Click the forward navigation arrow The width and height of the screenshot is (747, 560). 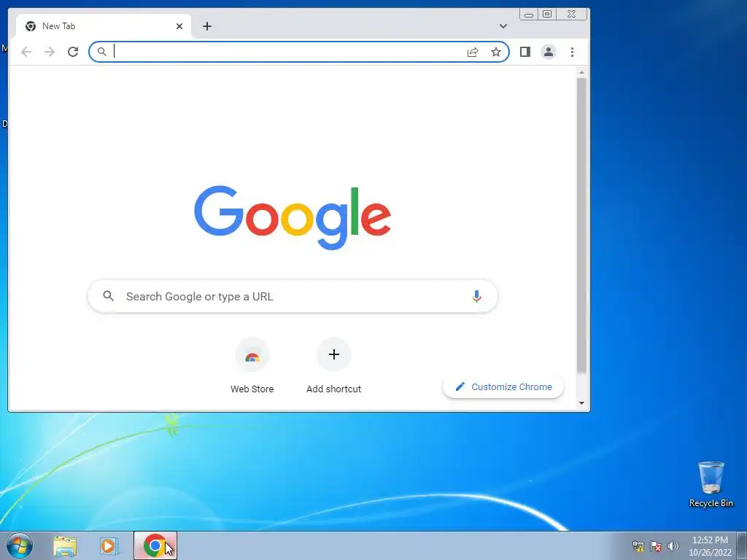50,52
